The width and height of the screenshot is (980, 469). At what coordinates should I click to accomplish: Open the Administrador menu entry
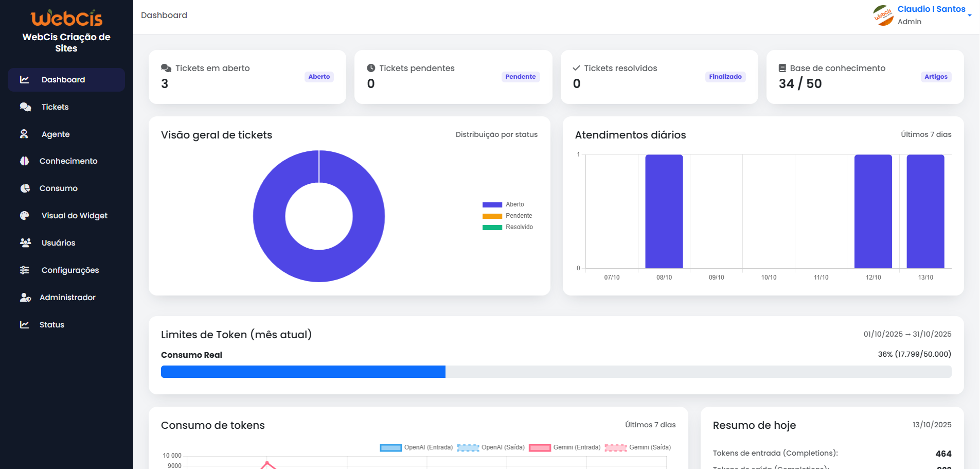coord(68,297)
